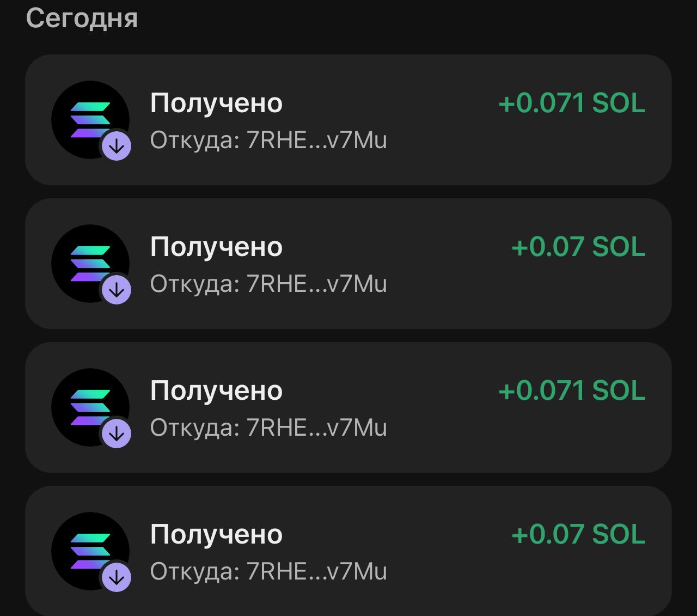This screenshot has height=616, width=697.
Task: Tap the Сегодня section header
Action: pyautogui.click(x=82, y=17)
